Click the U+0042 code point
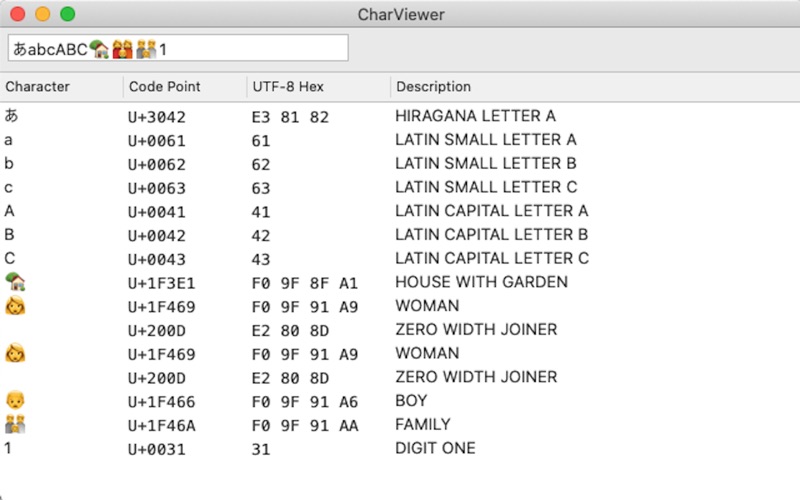The image size is (800, 500). click(157, 236)
